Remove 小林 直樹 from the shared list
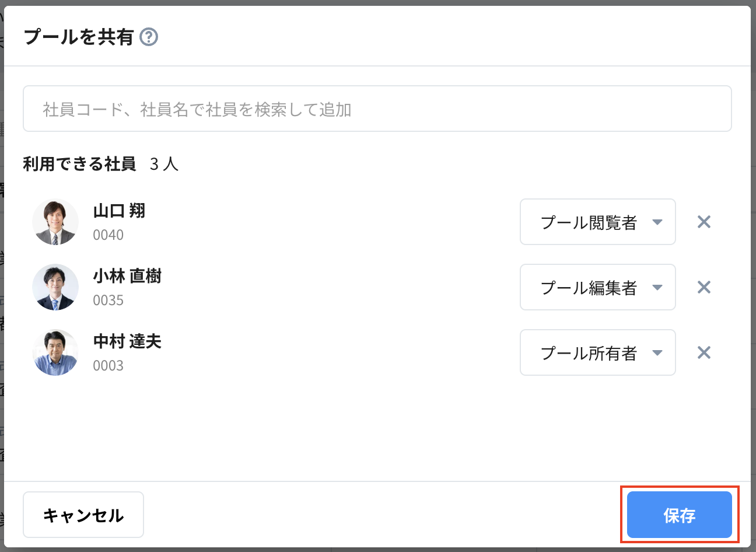 click(x=704, y=287)
